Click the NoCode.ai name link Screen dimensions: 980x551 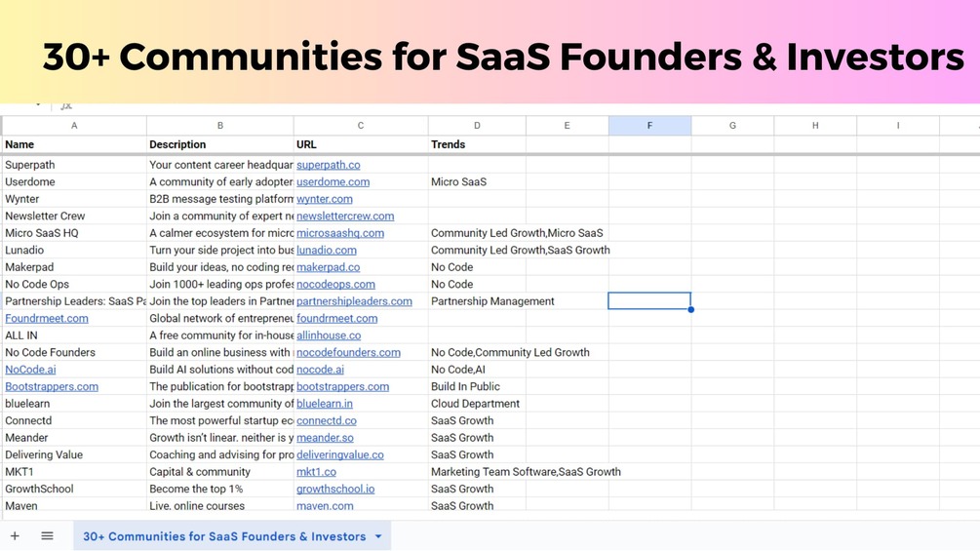(30, 370)
